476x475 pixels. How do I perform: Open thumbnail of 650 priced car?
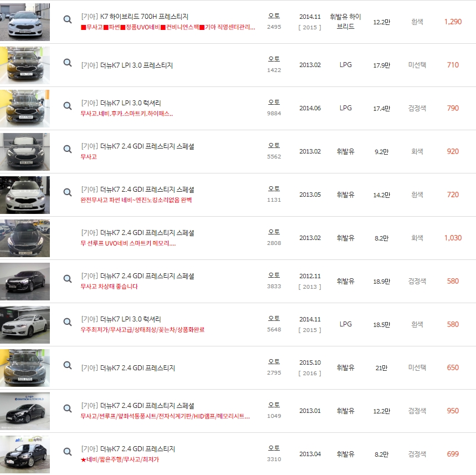click(25, 368)
